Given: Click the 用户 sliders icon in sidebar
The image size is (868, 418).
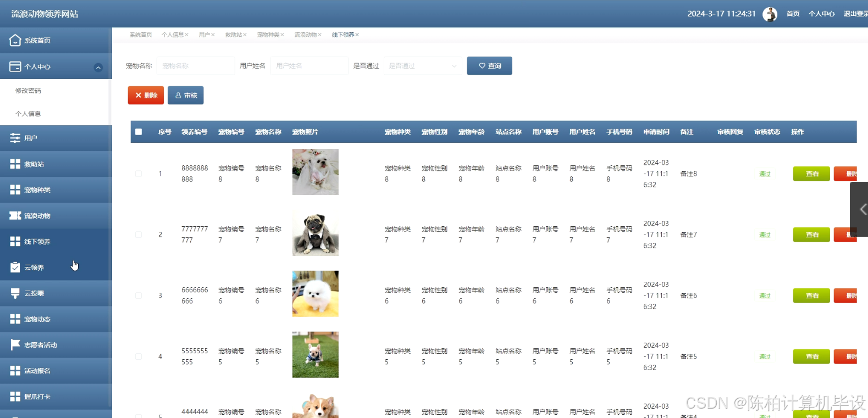Looking at the screenshot, I should [15, 138].
